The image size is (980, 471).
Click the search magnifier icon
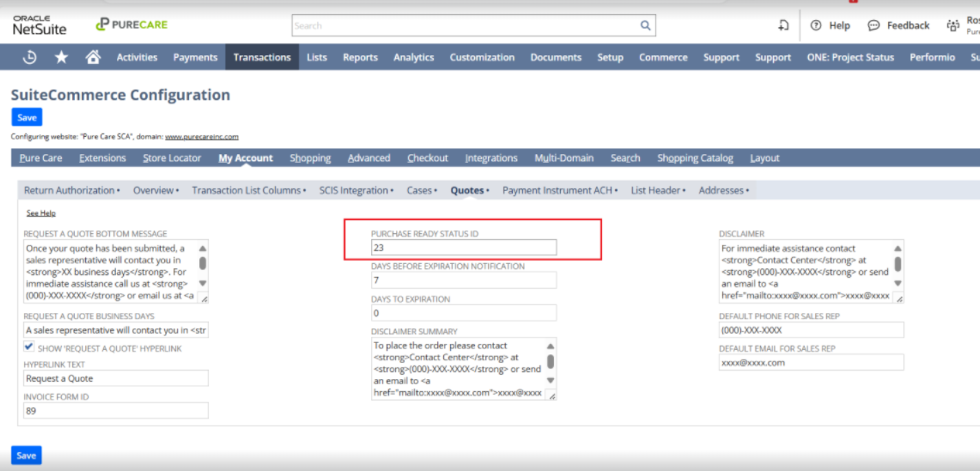pyautogui.click(x=645, y=25)
